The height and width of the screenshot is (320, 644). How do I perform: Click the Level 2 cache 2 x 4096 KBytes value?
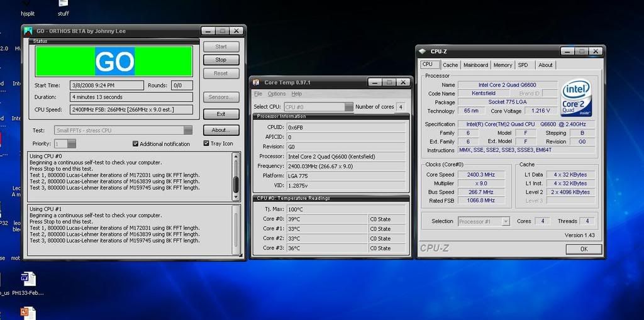570,192
